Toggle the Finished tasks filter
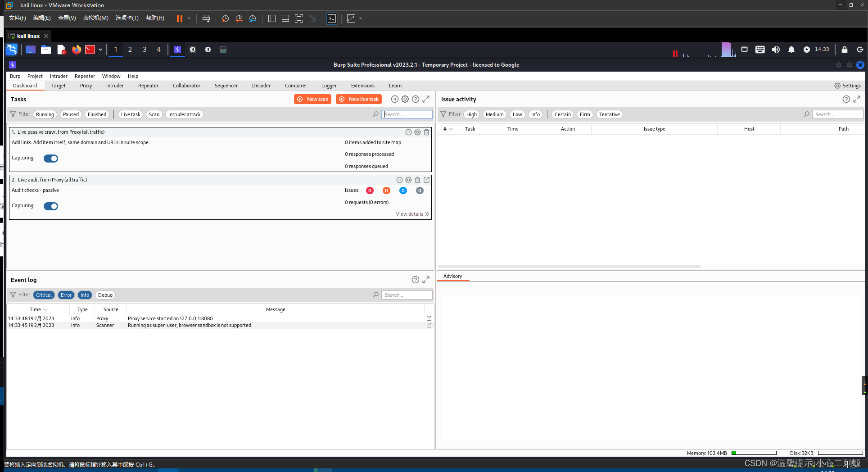 (97, 114)
